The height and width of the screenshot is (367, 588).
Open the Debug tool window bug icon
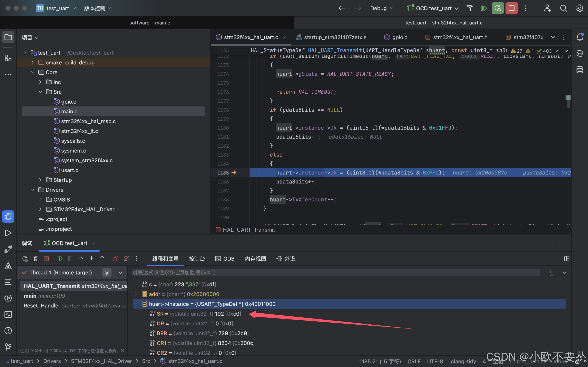8,217
